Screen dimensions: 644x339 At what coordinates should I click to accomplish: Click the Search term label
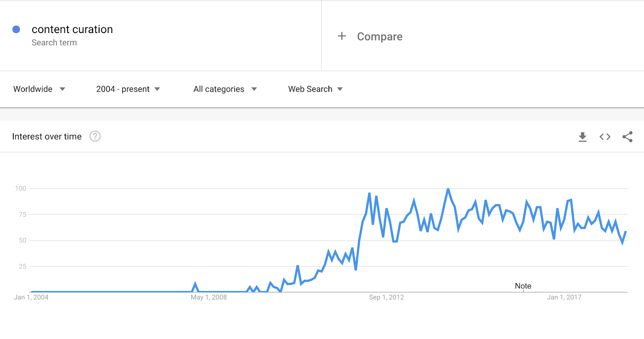click(x=54, y=43)
